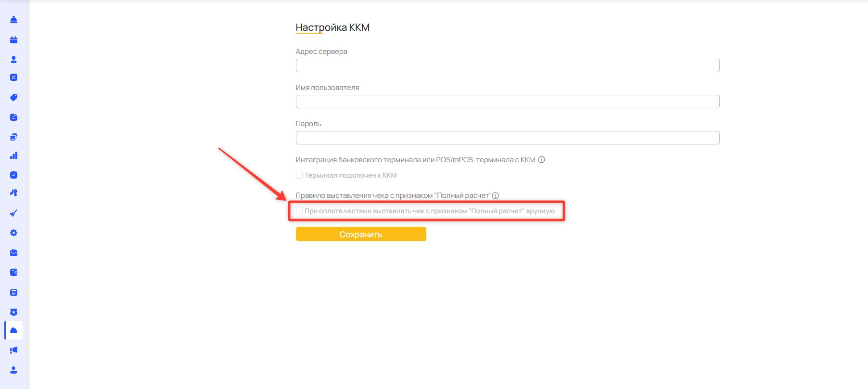Open the wallet sidebar icon
The height and width of the screenshot is (389, 868).
(x=13, y=272)
